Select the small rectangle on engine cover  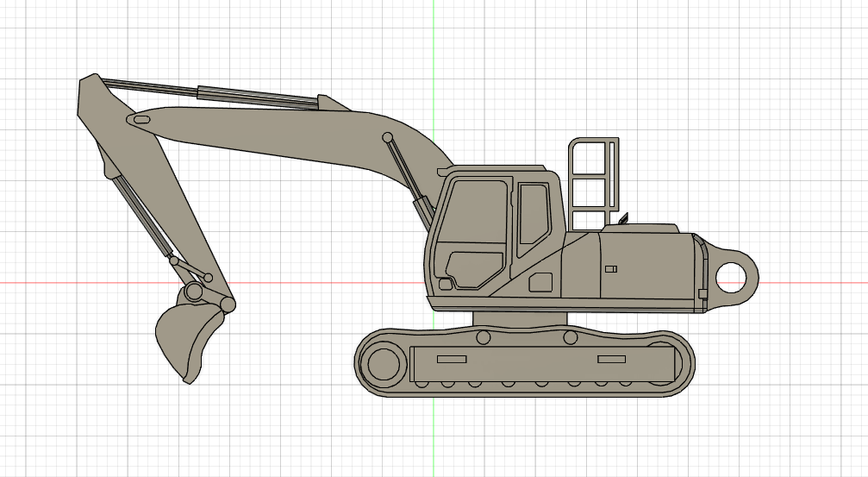611,269
